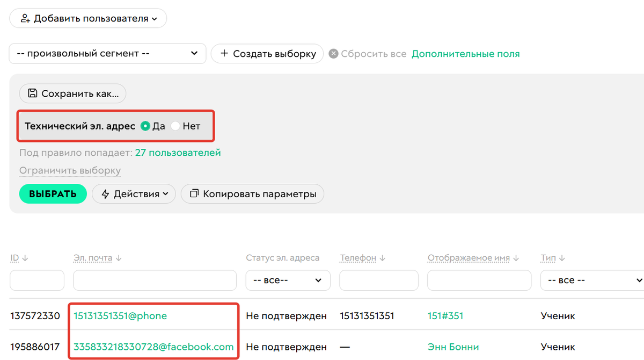Viewport: 644px width, 360px height.
Task: Click the sort arrow next to ID
Action: pyautogui.click(x=25, y=258)
